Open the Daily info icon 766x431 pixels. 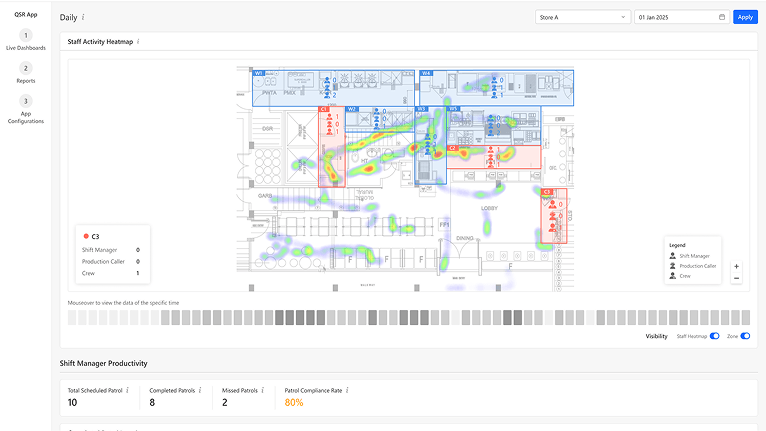(x=83, y=17)
